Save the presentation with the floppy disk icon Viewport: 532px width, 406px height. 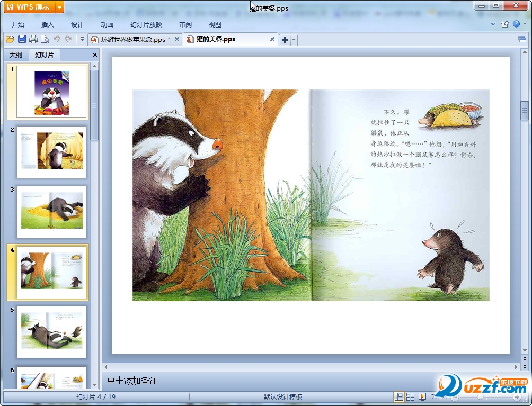(22, 39)
